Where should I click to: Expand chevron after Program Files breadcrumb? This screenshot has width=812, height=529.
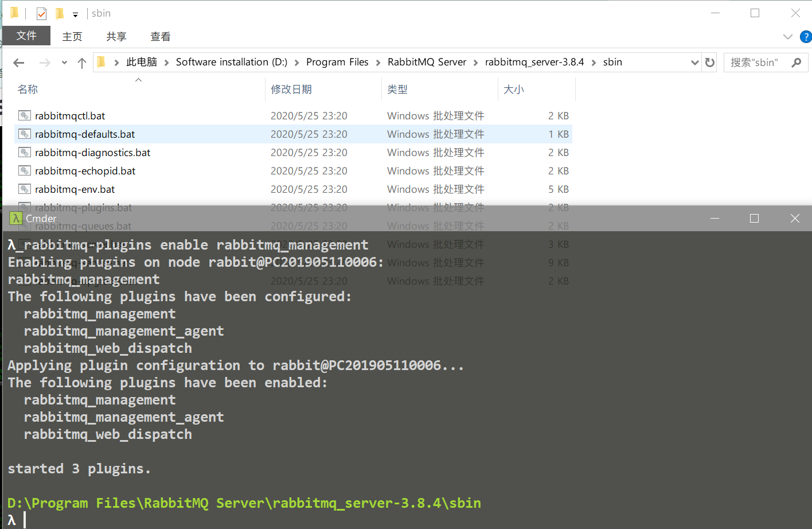378,63
